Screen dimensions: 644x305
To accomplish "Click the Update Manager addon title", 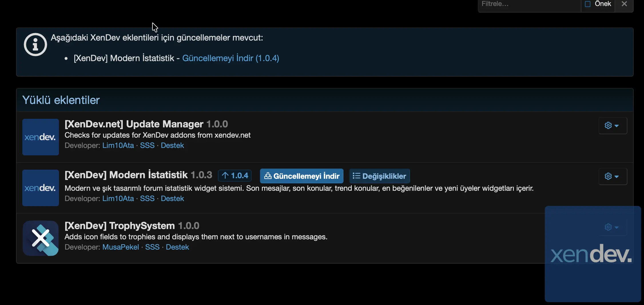I will pyautogui.click(x=134, y=124).
